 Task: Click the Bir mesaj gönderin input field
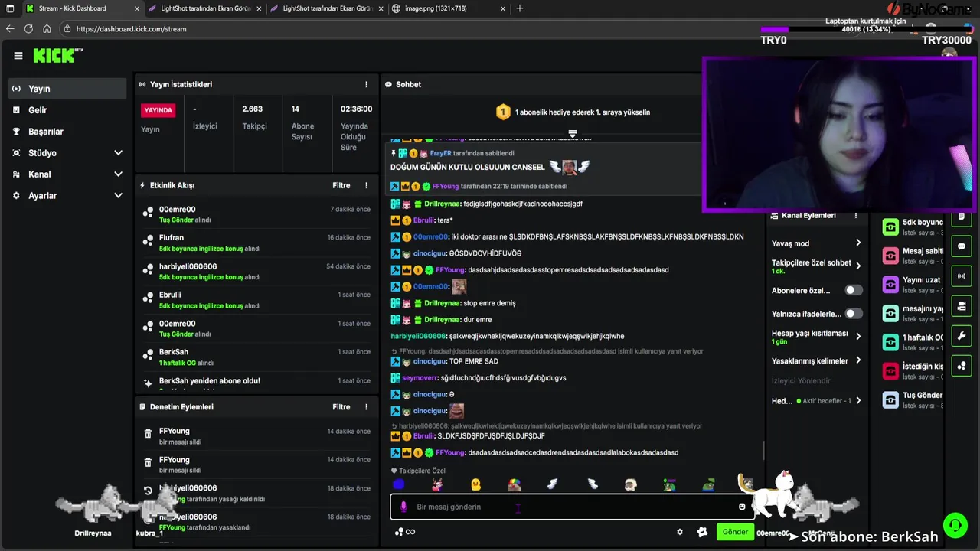[573, 507]
